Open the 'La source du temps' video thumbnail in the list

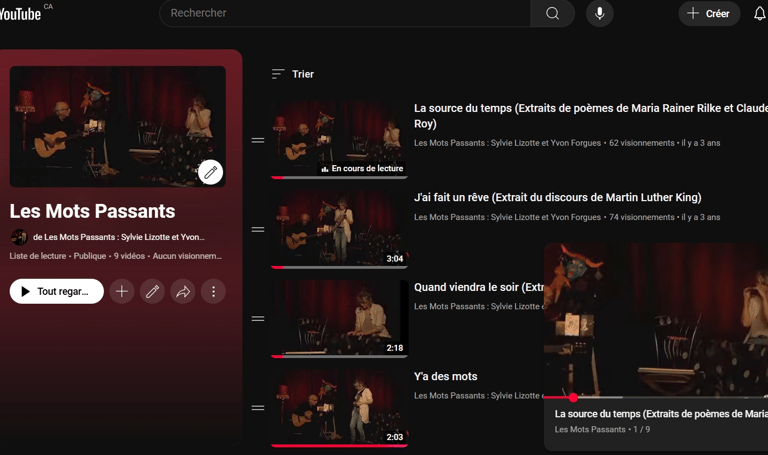339,140
